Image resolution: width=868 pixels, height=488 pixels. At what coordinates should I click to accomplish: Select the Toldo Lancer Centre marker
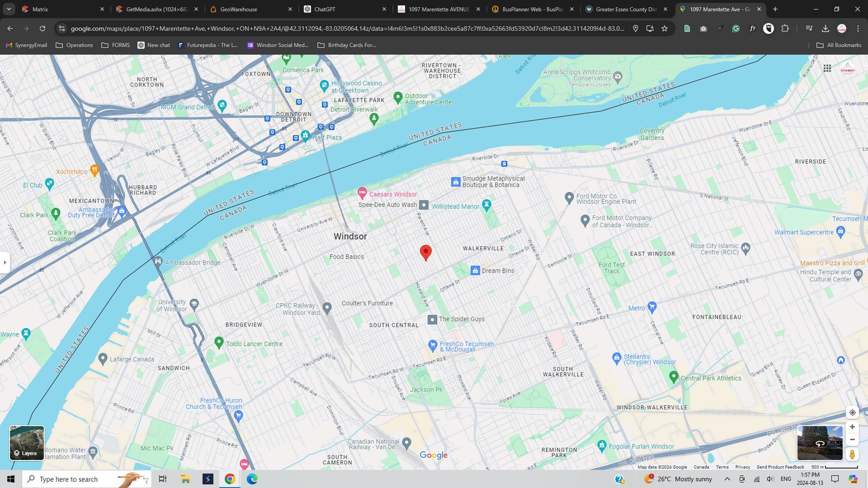pos(219,342)
